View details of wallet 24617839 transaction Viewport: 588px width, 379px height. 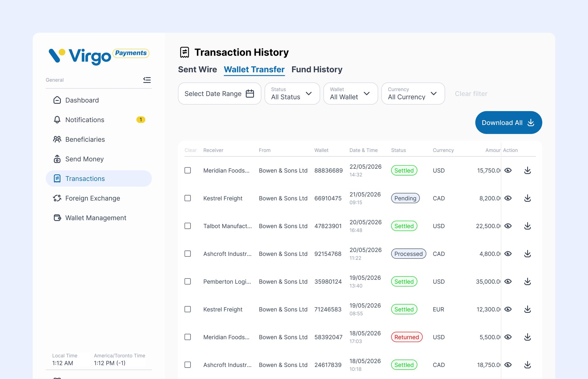tap(508, 365)
